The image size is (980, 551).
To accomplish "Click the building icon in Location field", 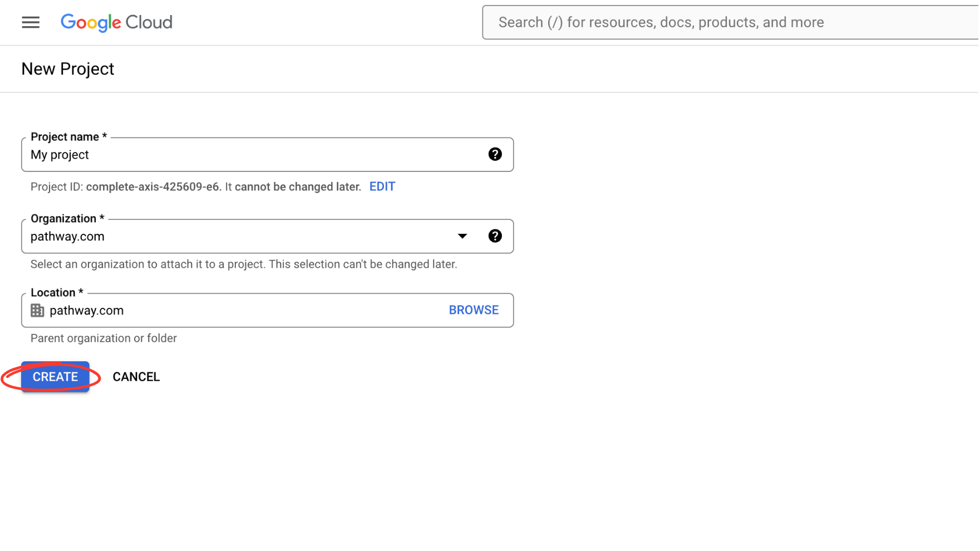I will (37, 310).
